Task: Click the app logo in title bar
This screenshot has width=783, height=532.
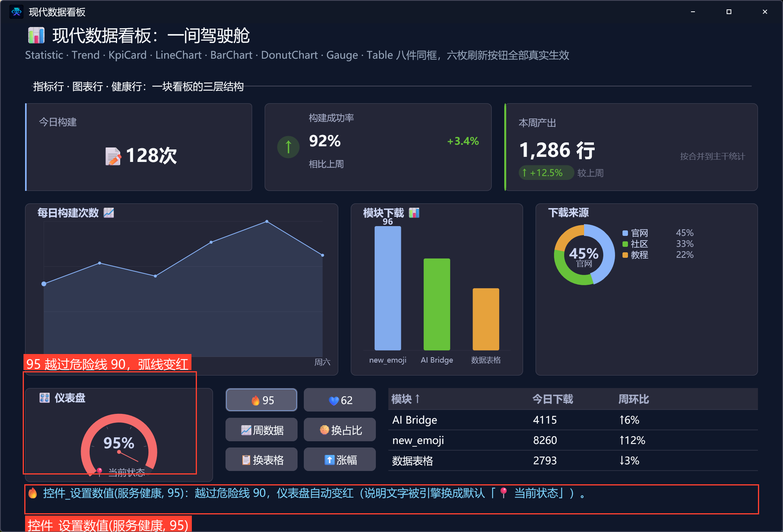Action: coord(16,12)
